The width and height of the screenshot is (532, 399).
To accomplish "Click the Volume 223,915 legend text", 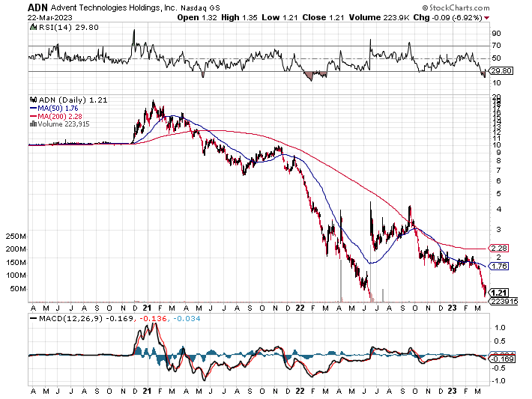I will 64,124.
